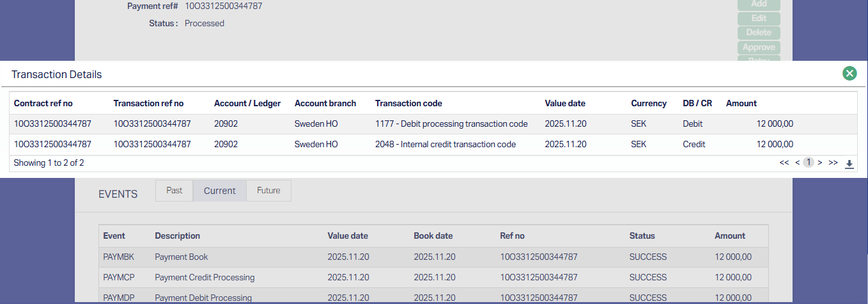Click the Approve button
The height and width of the screenshot is (304, 868).
759,47
